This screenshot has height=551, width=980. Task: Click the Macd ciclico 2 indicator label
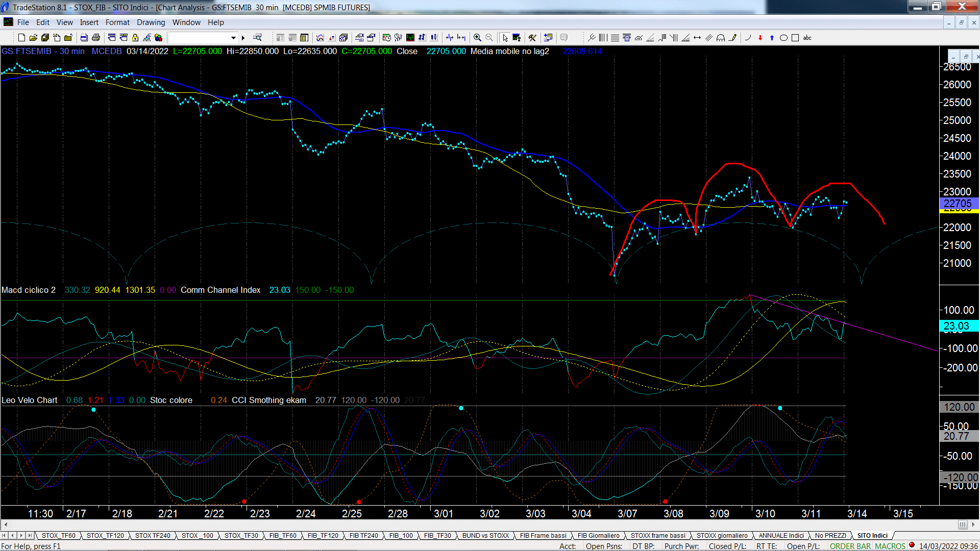tap(29, 290)
